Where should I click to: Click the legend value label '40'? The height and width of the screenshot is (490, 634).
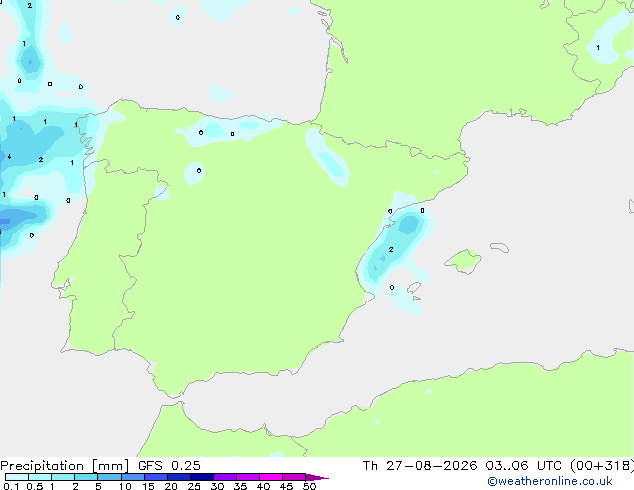coord(263,486)
